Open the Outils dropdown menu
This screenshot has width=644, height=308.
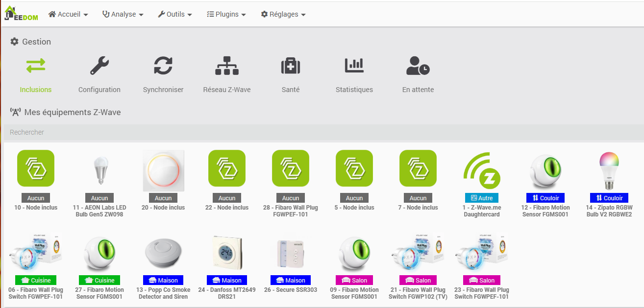[174, 15]
